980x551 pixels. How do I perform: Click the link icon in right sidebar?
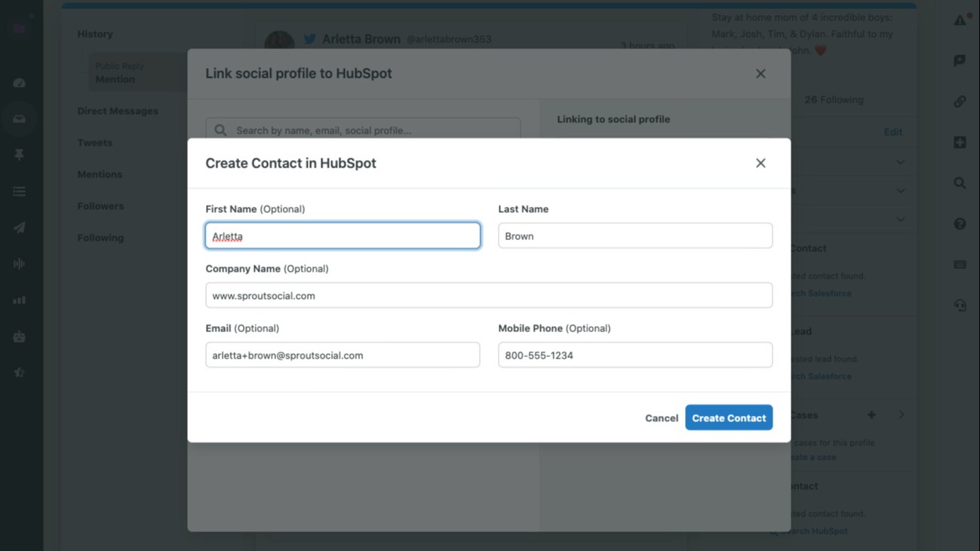point(960,101)
